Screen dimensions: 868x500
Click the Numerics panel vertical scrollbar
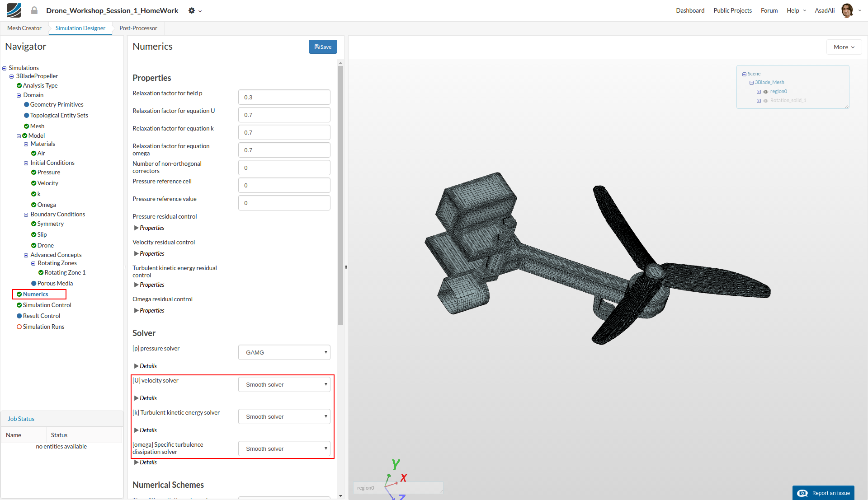tap(340, 194)
